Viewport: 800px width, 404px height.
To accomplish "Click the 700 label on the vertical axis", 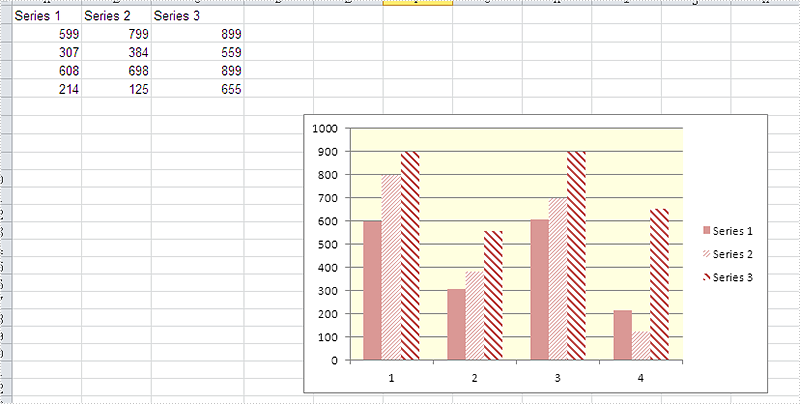I will tap(330, 198).
